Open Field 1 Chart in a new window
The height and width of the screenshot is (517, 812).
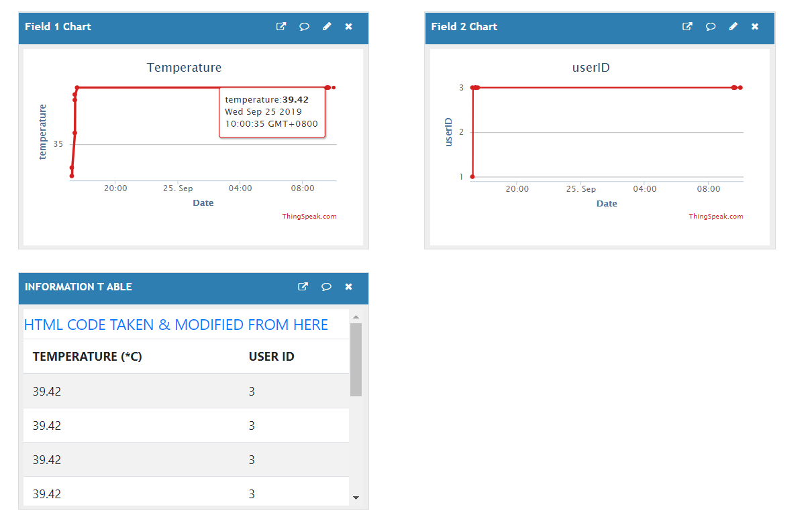[281, 26]
